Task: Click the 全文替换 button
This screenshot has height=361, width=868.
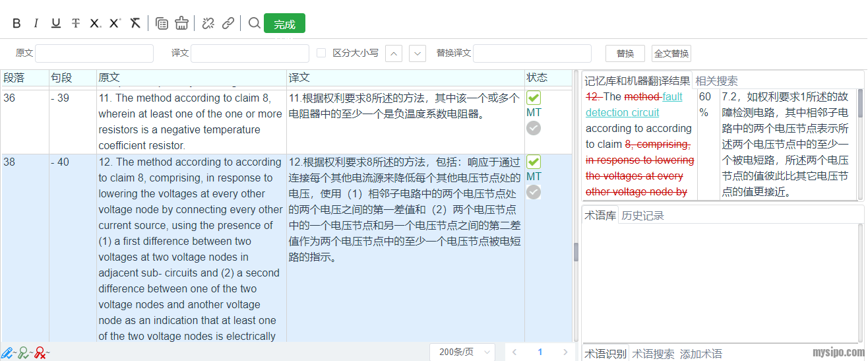Action: click(x=671, y=53)
